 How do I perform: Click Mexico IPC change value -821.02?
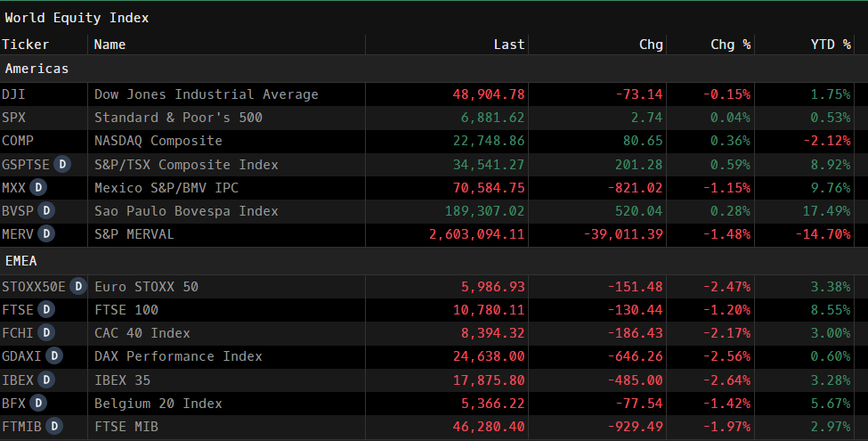tap(635, 188)
